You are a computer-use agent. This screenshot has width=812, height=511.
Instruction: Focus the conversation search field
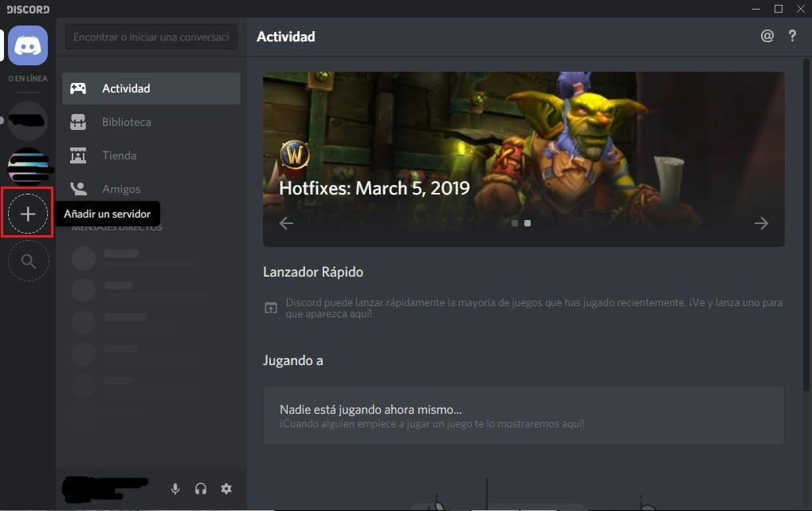tap(151, 37)
